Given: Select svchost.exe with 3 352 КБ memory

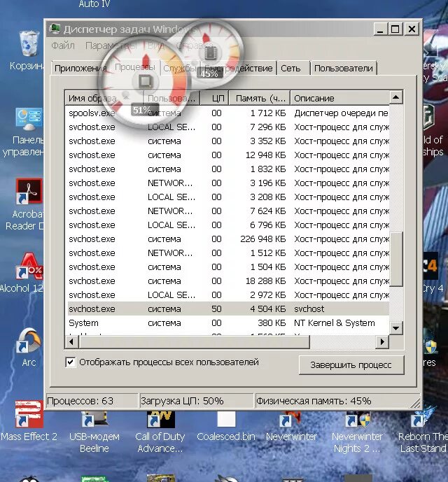Looking at the screenshot, I should click(227, 141).
